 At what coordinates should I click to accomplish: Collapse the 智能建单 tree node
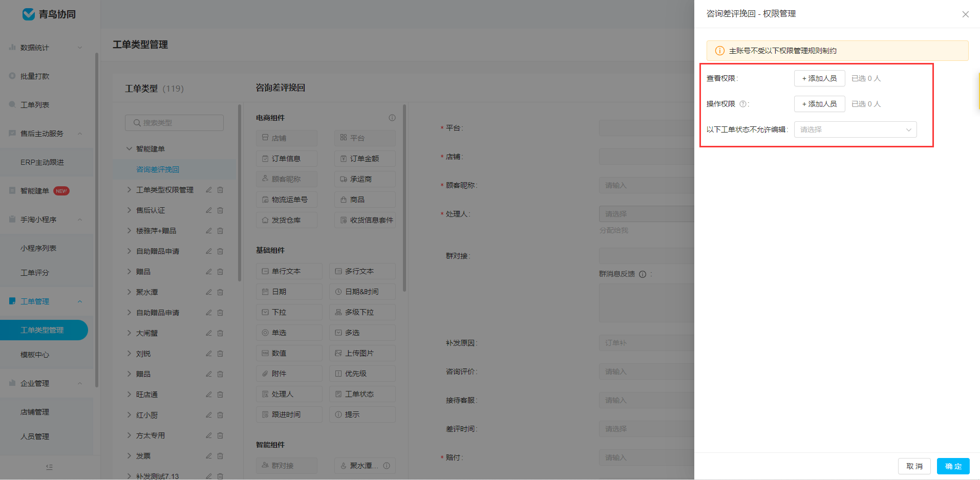click(x=129, y=149)
